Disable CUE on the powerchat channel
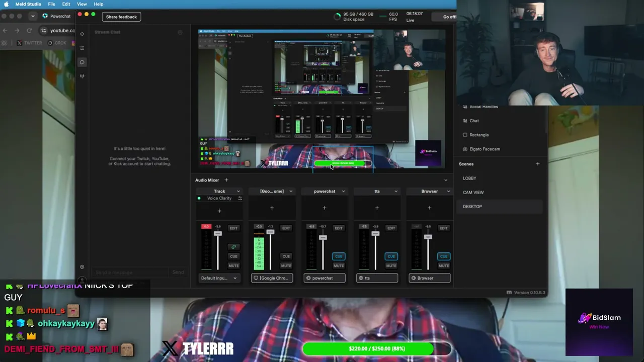 (x=339, y=256)
